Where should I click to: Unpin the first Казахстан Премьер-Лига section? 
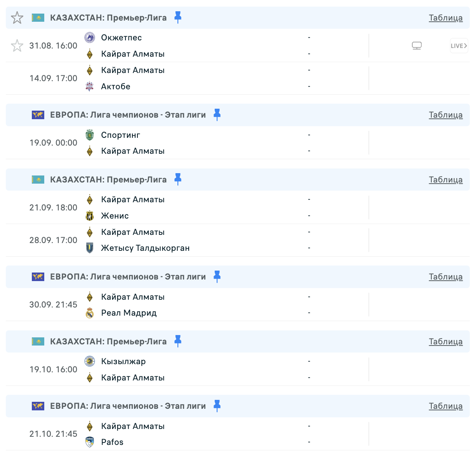178,17
